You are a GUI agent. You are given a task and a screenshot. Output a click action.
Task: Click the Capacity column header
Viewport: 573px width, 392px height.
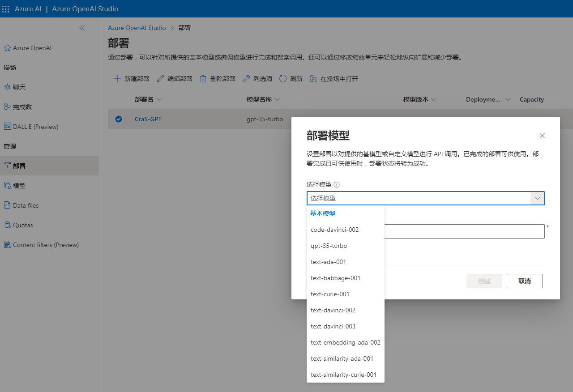[x=532, y=99]
